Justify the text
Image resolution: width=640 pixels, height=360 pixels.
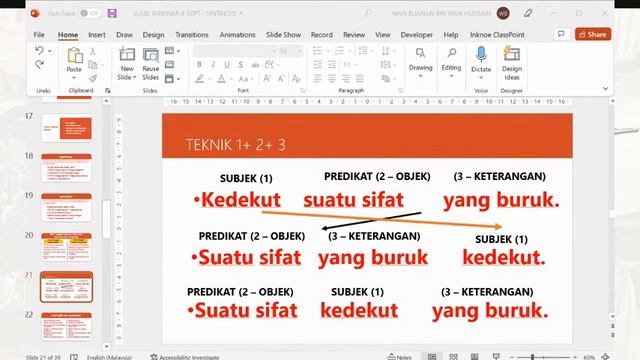360,78
